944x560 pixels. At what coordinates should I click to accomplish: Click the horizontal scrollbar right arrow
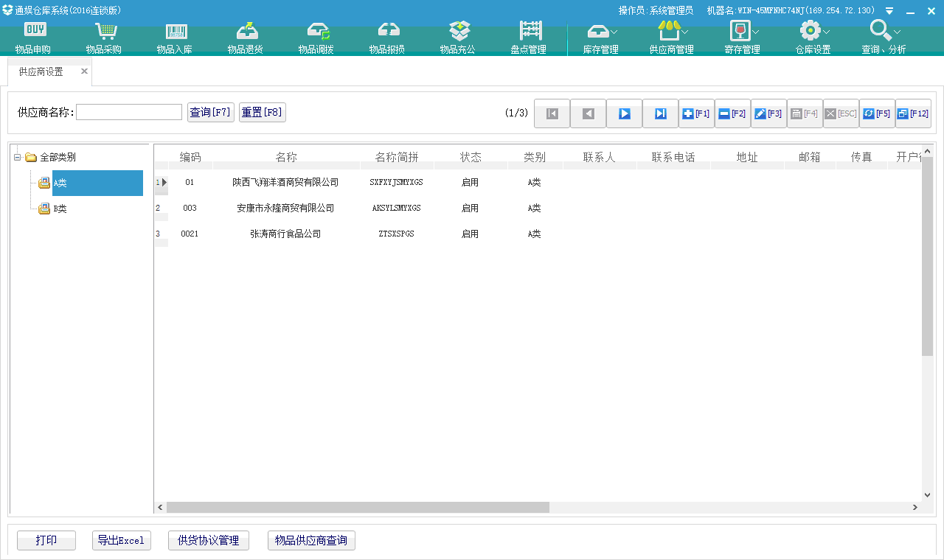click(914, 507)
